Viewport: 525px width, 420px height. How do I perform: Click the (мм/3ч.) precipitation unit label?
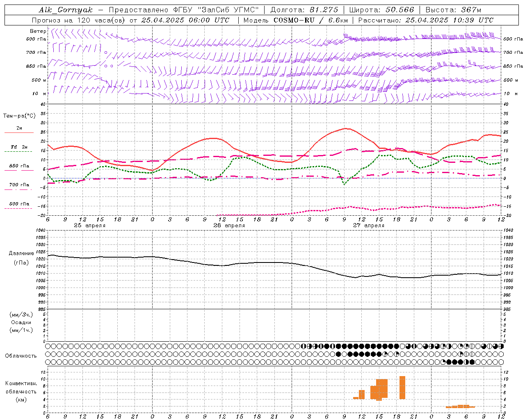(x=21, y=315)
